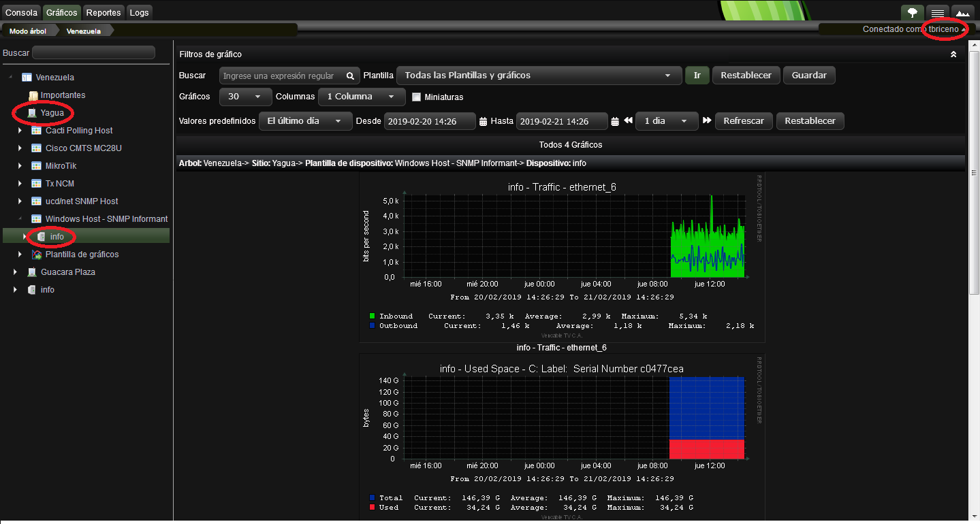Enable the Miniaturas checkbox
The image size is (980, 524).
[x=416, y=97]
